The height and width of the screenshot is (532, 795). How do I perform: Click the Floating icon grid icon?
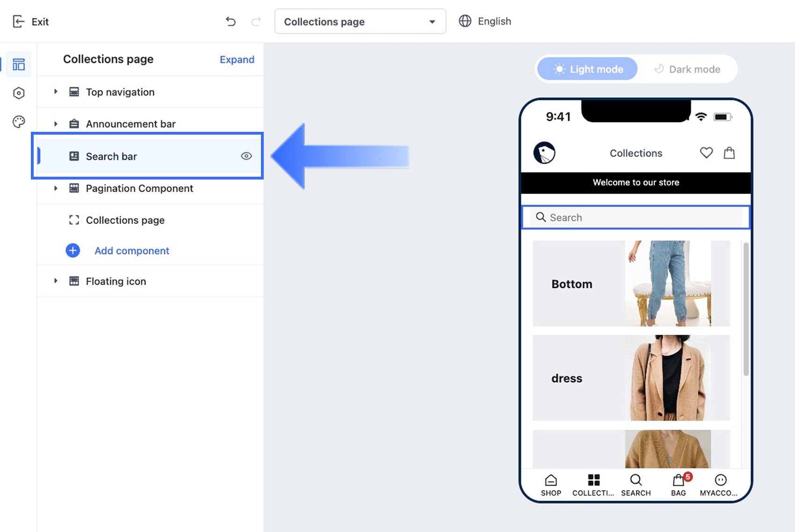click(74, 281)
